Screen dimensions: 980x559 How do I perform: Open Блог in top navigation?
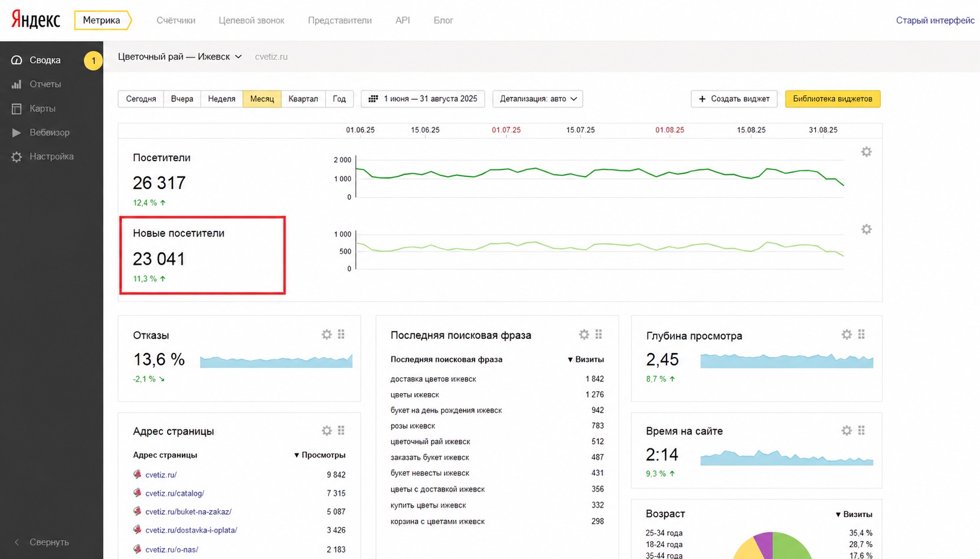pos(443,20)
